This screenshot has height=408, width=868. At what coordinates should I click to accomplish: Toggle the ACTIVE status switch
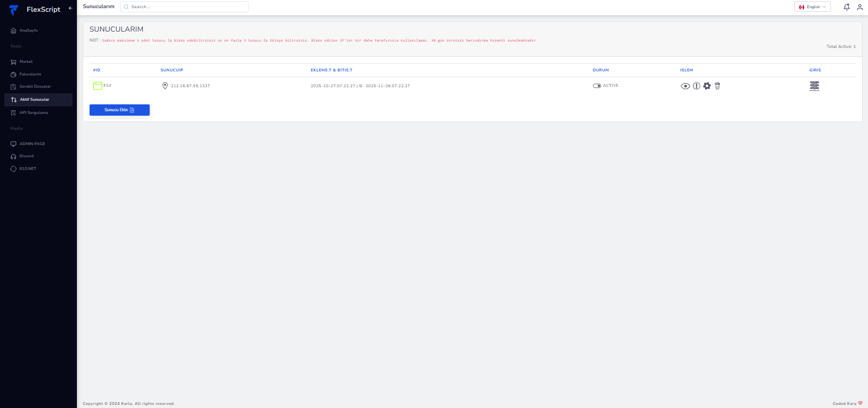tap(597, 85)
